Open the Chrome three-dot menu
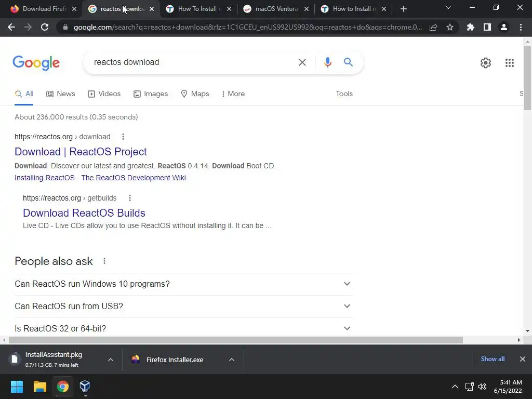This screenshot has height=399, width=532. pyautogui.click(x=521, y=27)
